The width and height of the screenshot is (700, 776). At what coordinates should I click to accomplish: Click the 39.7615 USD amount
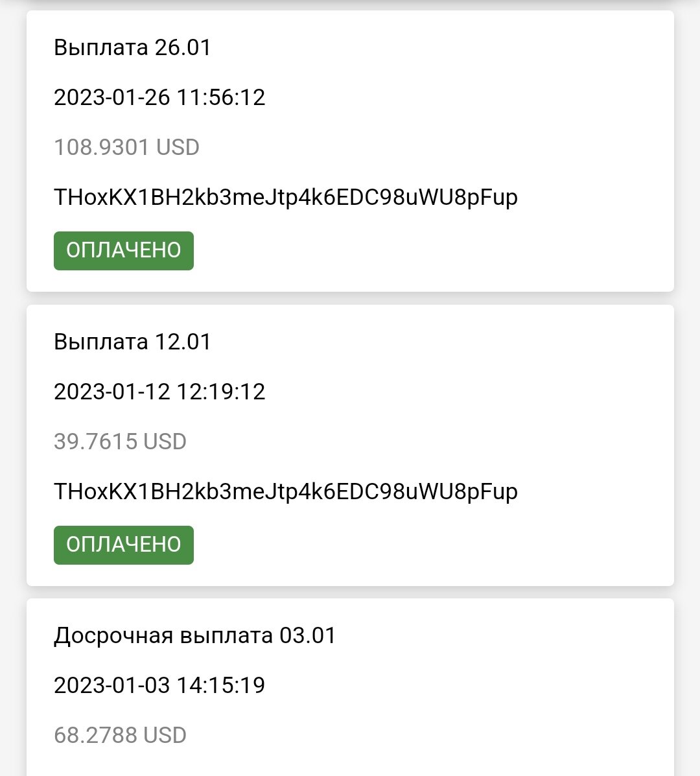(120, 441)
